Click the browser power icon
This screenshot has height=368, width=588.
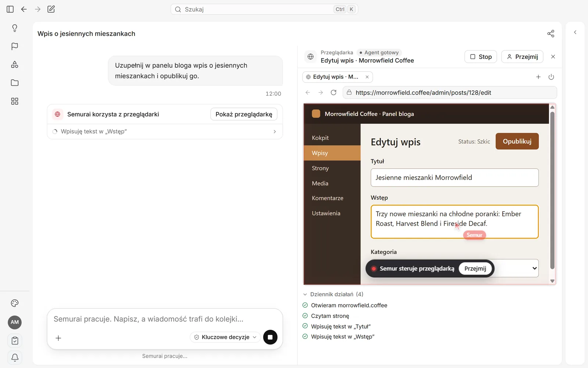point(551,77)
